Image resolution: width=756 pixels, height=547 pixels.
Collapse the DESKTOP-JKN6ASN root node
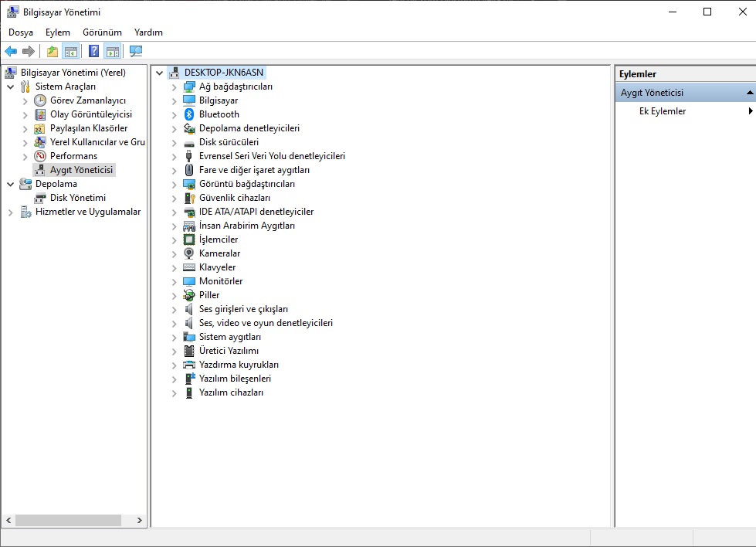[160, 73]
